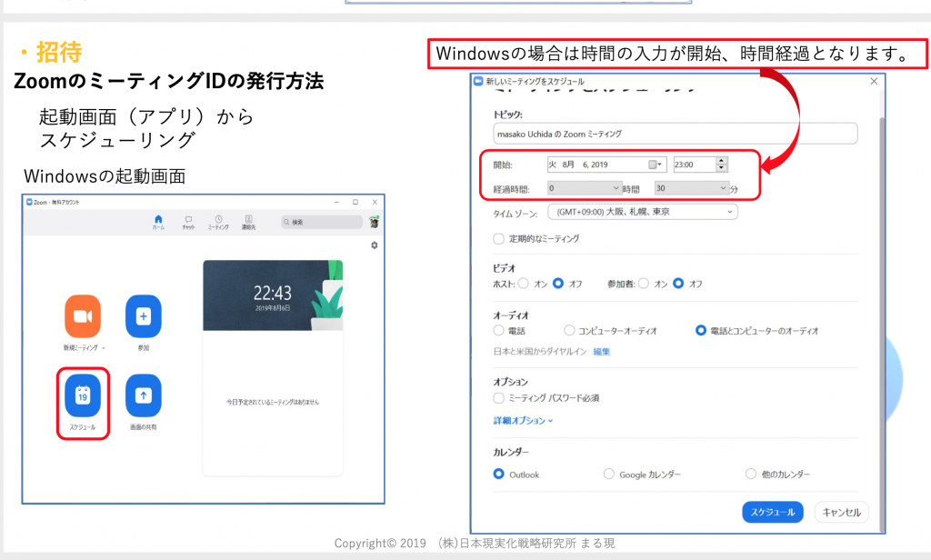
Task: Select host video On (オン) radio button
Action: pos(523,284)
